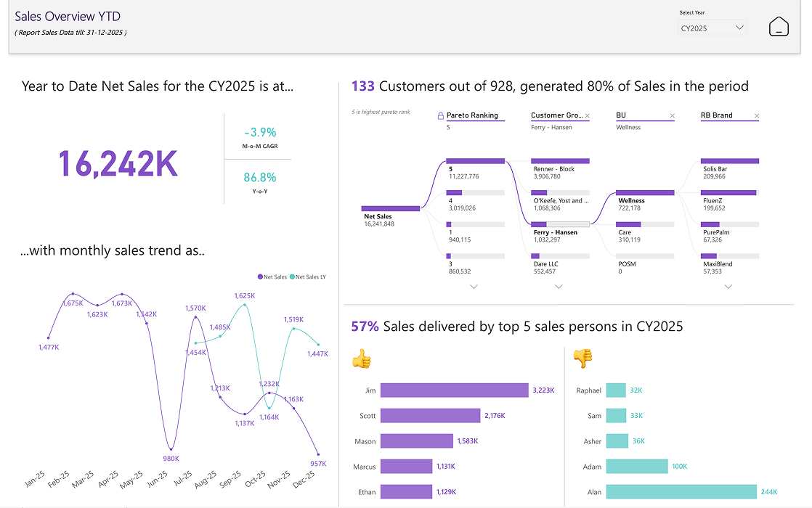Select the Solis Bar brand node
The width and height of the screenshot is (812, 508).
(x=730, y=161)
